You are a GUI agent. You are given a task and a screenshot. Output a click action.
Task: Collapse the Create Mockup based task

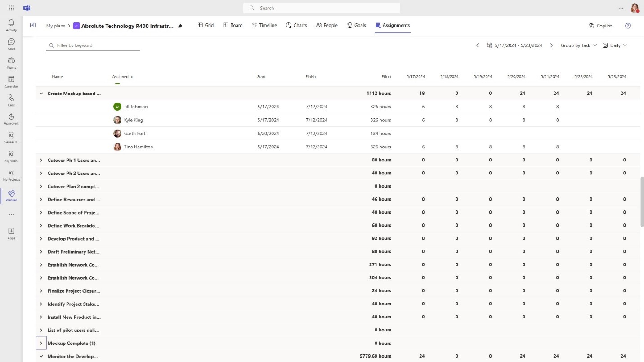coord(41,94)
